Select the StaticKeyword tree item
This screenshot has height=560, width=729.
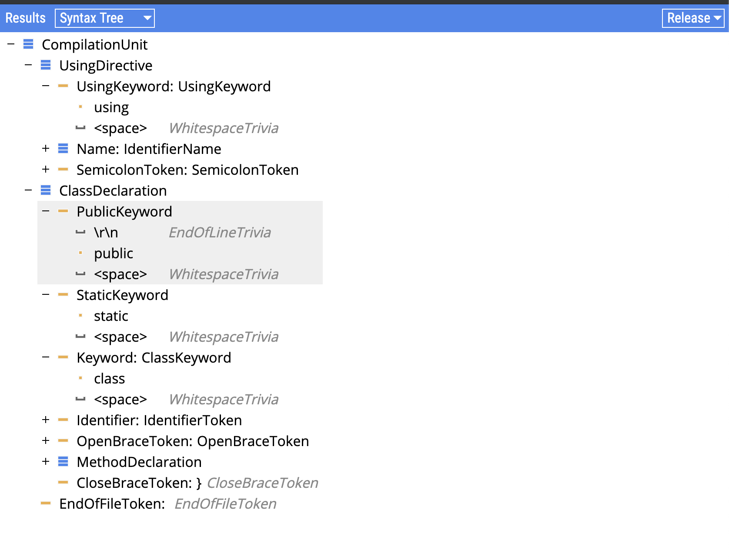point(122,295)
